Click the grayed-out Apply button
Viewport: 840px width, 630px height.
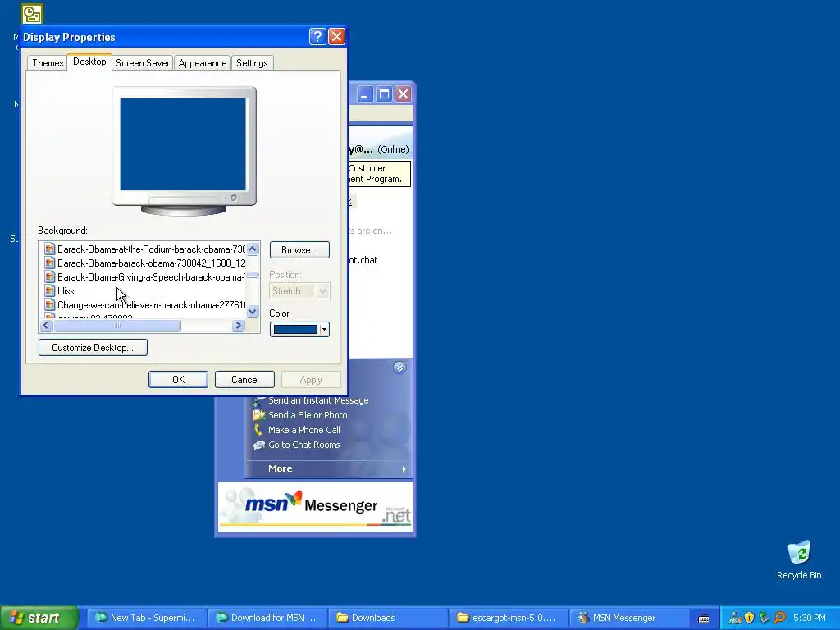click(311, 380)
